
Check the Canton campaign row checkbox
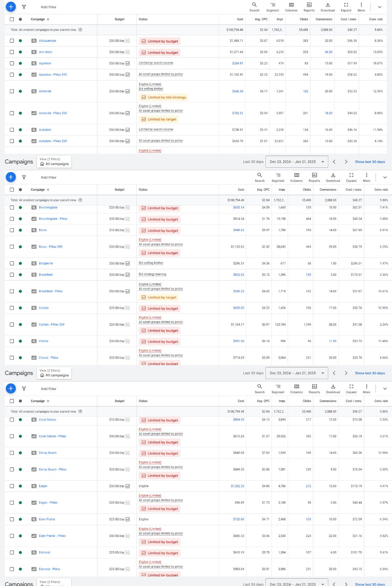click(12, 308)
